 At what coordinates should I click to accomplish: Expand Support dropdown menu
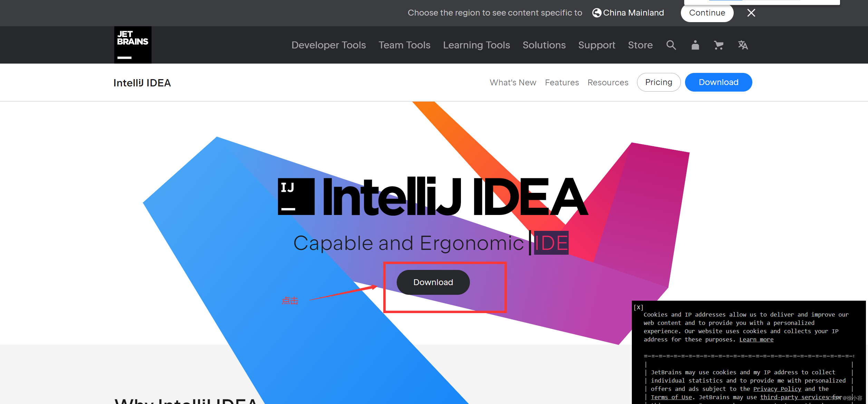(x=597, y=45)
